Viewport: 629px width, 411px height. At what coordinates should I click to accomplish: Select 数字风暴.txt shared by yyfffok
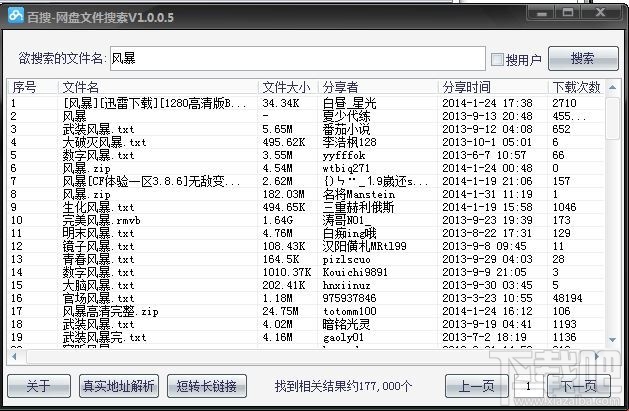[x=306, y=155]
